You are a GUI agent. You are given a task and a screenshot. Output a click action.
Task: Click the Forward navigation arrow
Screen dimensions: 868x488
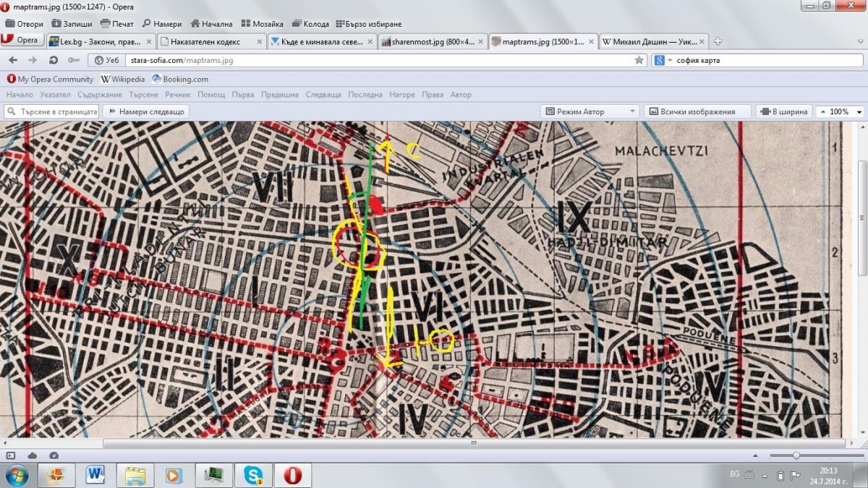click(33, 60)
